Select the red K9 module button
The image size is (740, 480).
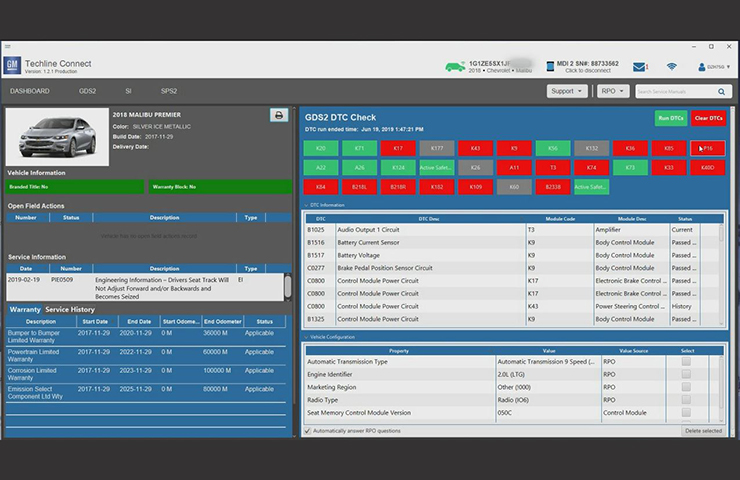(514, 148)
